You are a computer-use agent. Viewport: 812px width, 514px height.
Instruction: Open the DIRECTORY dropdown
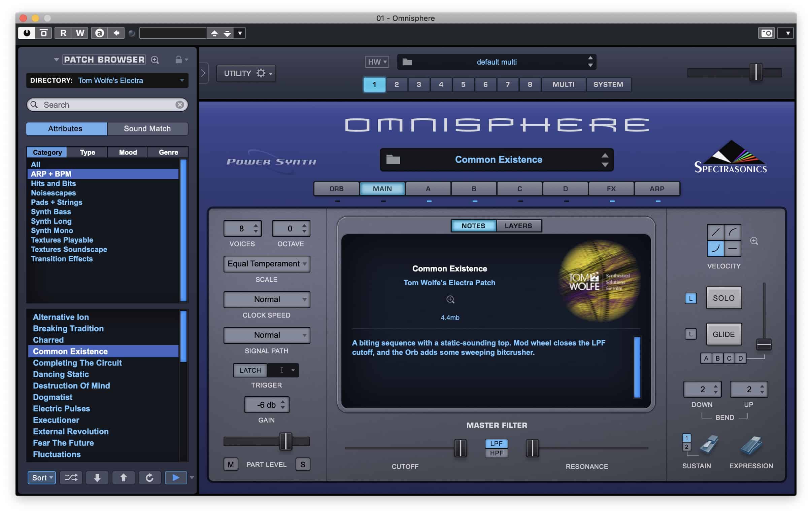(x=107, y=80)
